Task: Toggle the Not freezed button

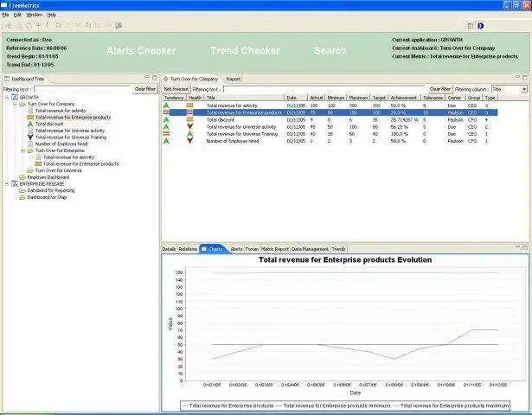Action: coord(176,89)
